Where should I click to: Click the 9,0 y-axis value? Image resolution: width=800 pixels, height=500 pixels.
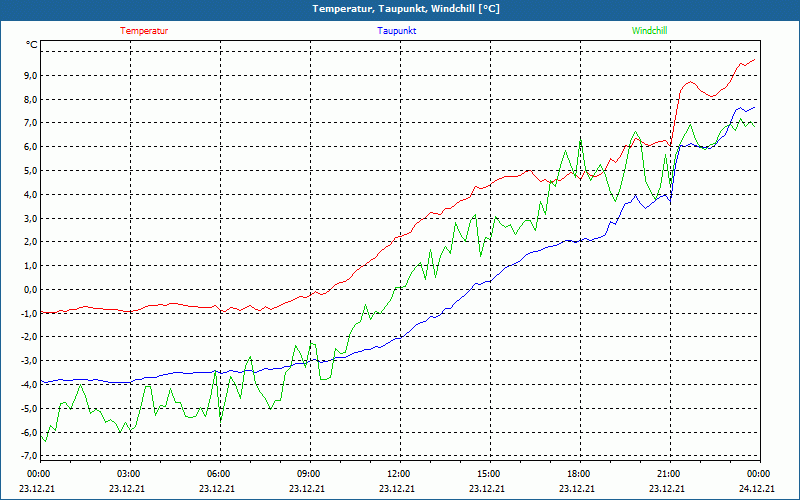31,76
